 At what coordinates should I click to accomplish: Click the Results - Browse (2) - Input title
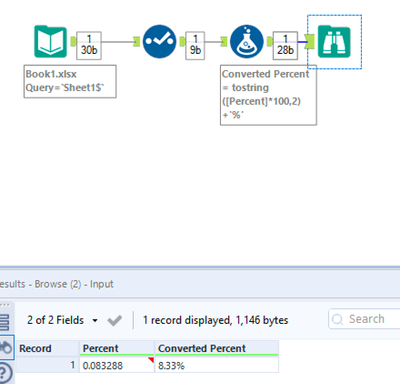pyautogui.click(x=56, y=284)
